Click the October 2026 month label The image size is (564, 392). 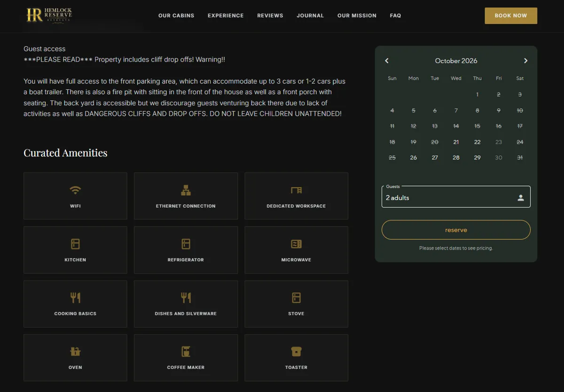pyautogui.click(x=456, y=61)
